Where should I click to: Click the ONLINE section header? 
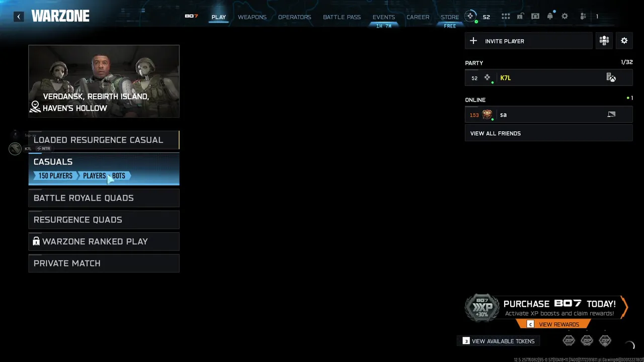pyautogui.click(x=475, y=100)
